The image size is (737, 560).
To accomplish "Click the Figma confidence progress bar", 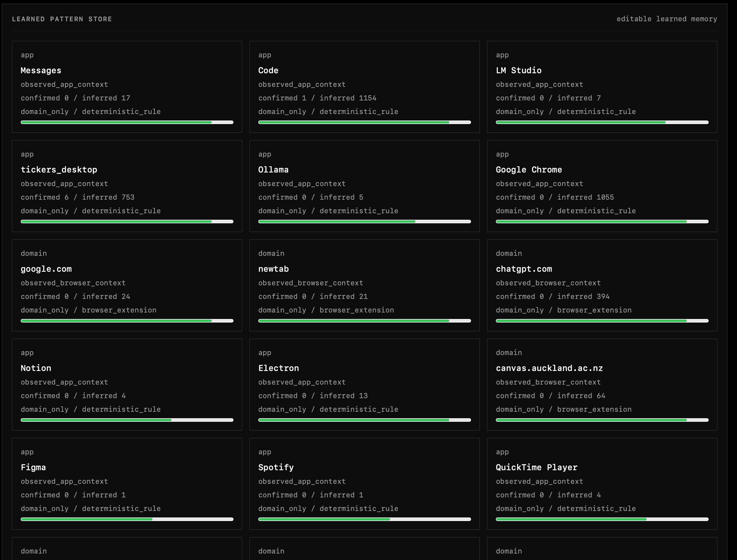I will [127, 519].
